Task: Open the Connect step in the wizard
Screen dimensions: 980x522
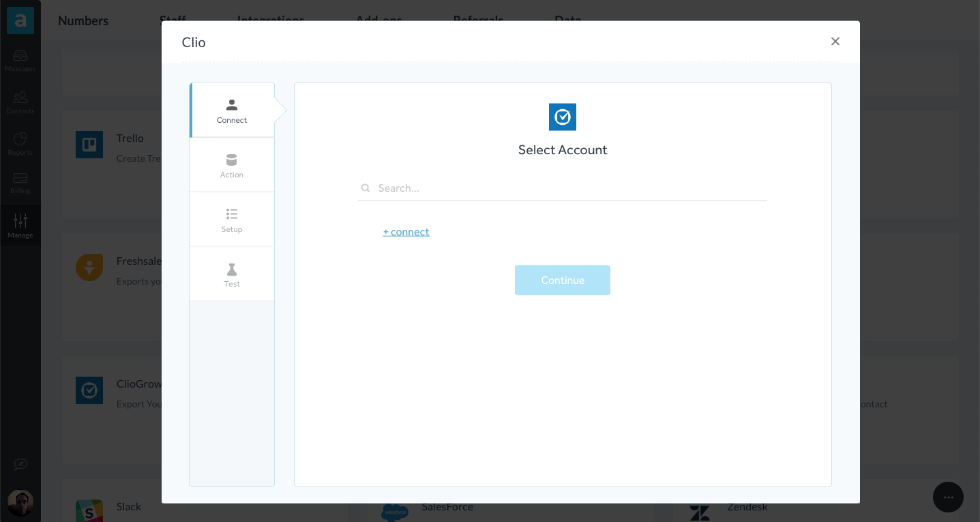Action: click(x=232, y=111)
